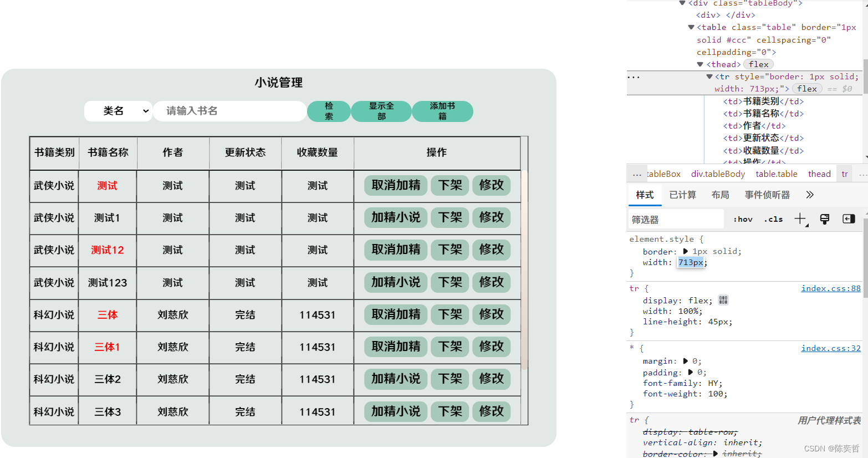Open the index.css:88 source link
This screenshot has width=868, height=458.
(x=831, y=288)
